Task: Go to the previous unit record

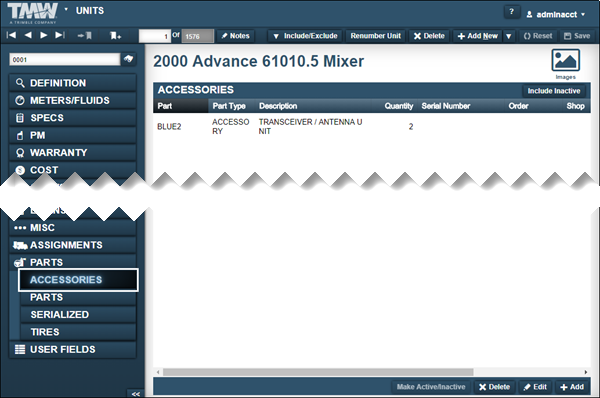Action: (28, 35)
